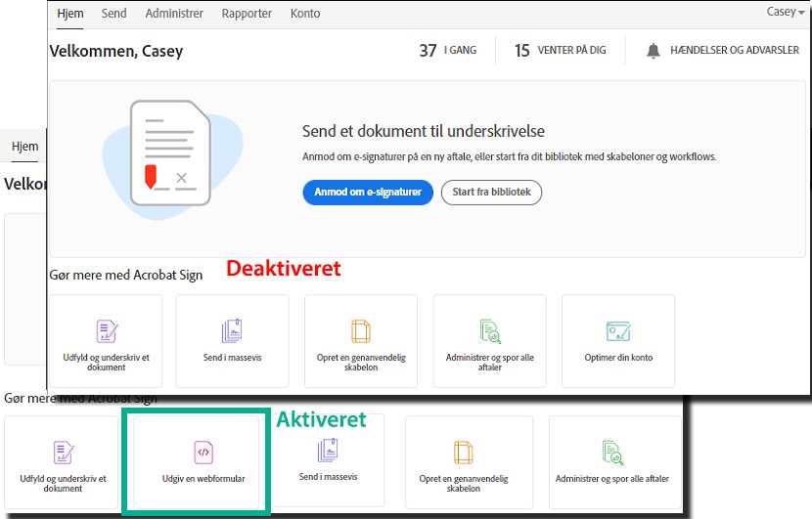Open Hændelser og advarsler
The height and width of the screenshot is (519, 812).
(x=735, y=50)
